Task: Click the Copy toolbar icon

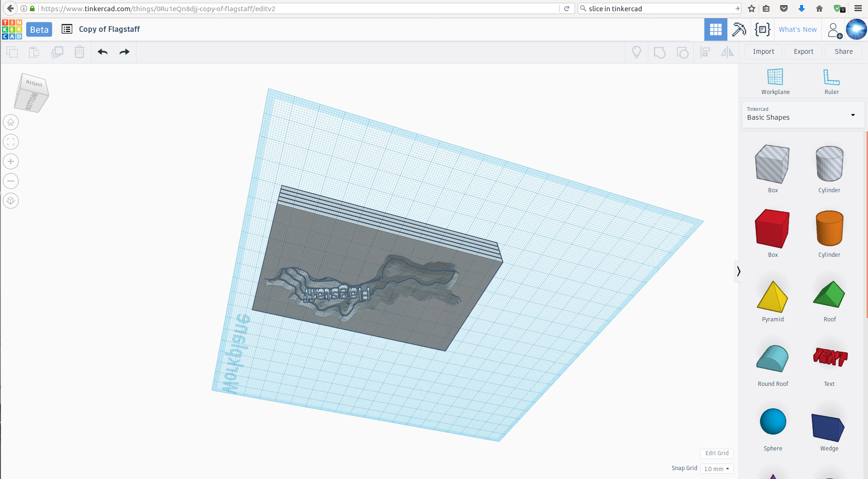Action: pos(12,52)
